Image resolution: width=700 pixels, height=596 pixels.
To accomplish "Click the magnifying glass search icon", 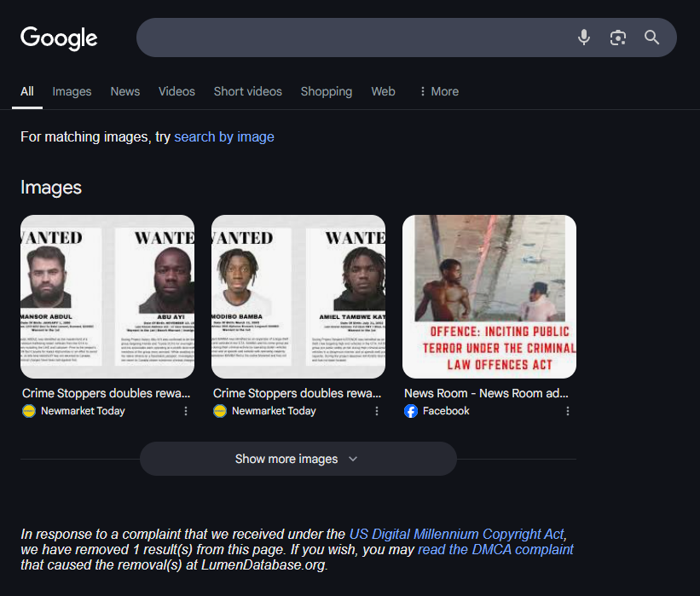I will click(651, 38).
